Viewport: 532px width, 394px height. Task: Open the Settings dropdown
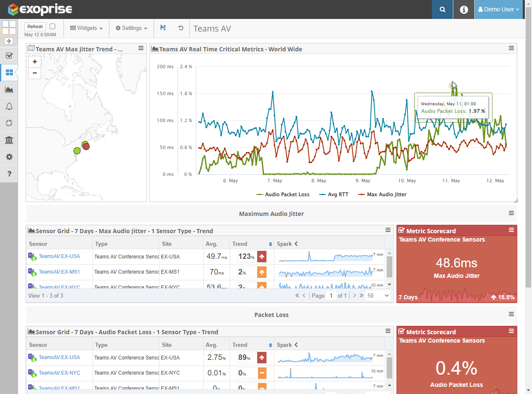131,28
